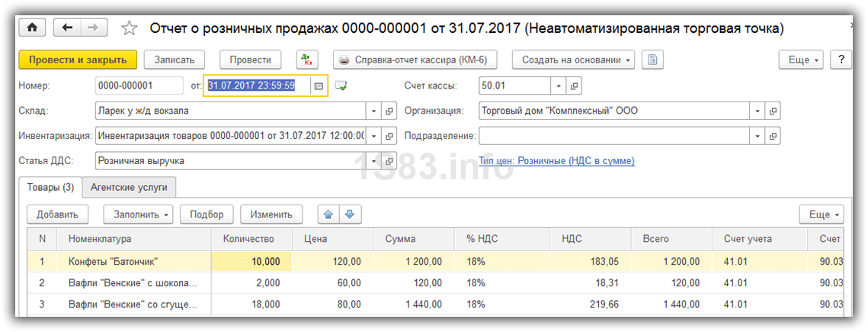Click Сумма cell 1 440,00
This screenshot has height=332, width=868.
414,305
